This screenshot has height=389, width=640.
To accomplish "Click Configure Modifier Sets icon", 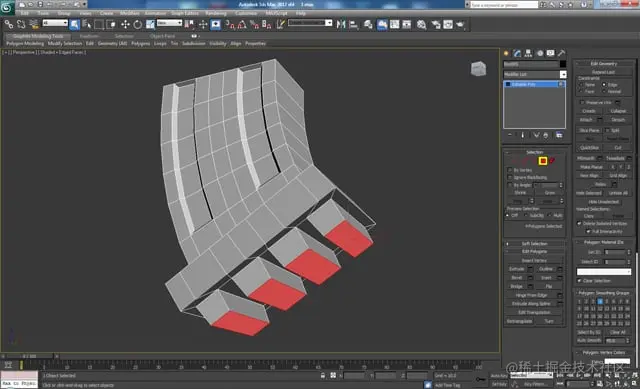I will [559, 135].
